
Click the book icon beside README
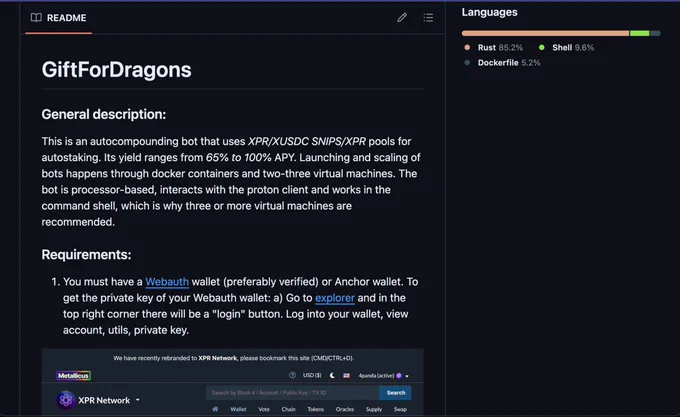36,17
